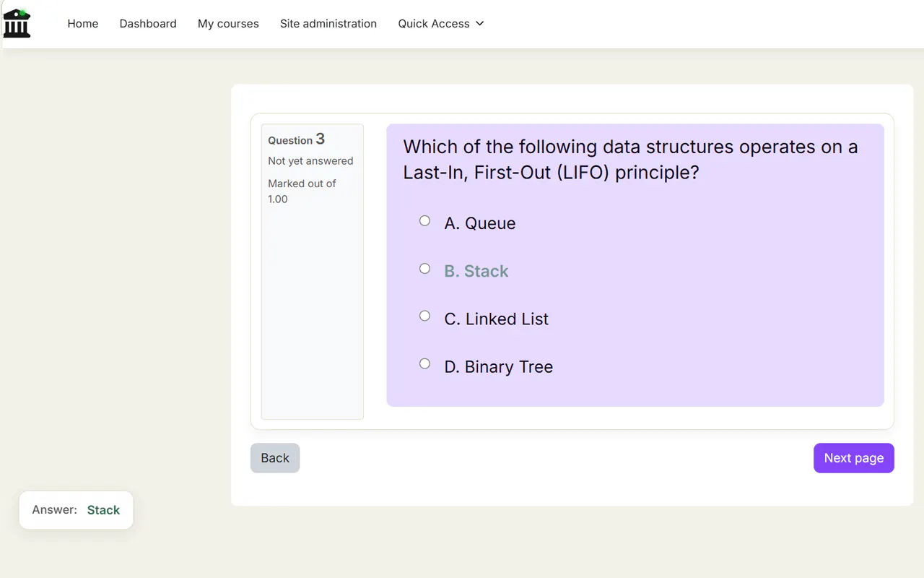924x578 pixels.
Task: Open the Dashboard nav item
Action: [148, 24]
